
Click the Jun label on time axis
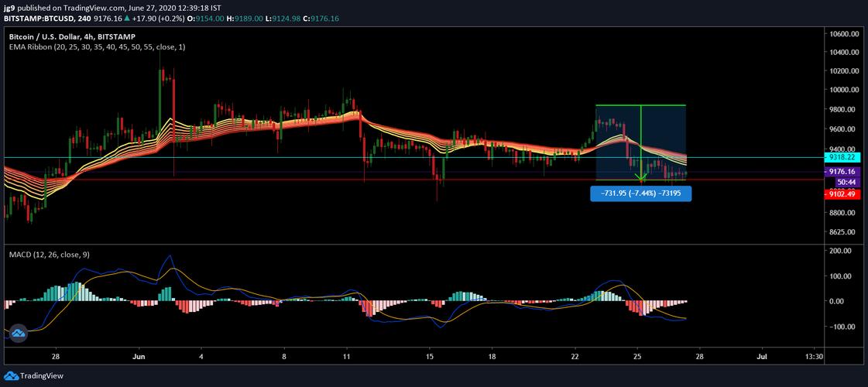point(139,357)
